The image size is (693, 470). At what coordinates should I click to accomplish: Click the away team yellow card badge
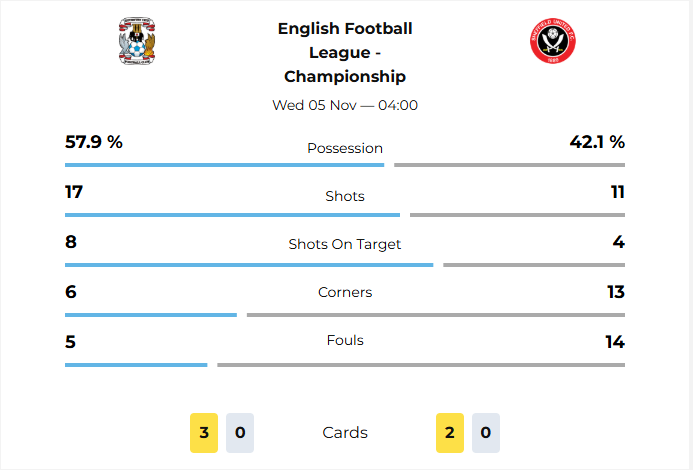pyautogui.click(x=450, y=433)
